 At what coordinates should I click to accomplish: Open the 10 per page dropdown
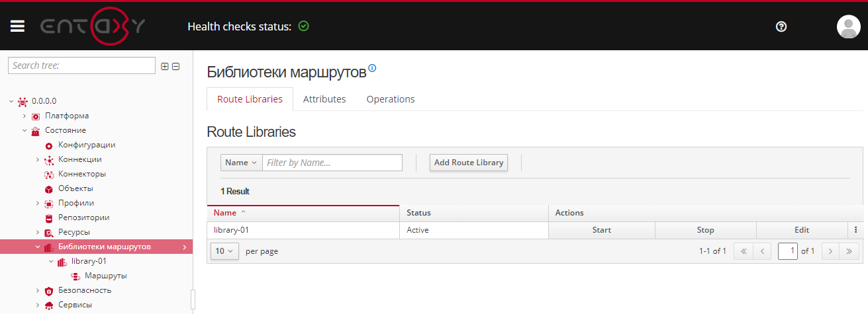[x=224, y=251]
